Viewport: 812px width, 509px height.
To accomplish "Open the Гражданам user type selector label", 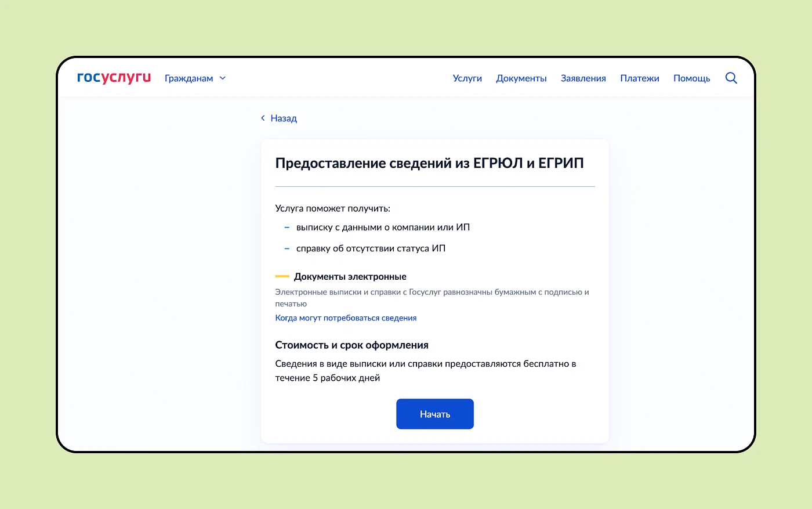I will click(x=188, y=78).
